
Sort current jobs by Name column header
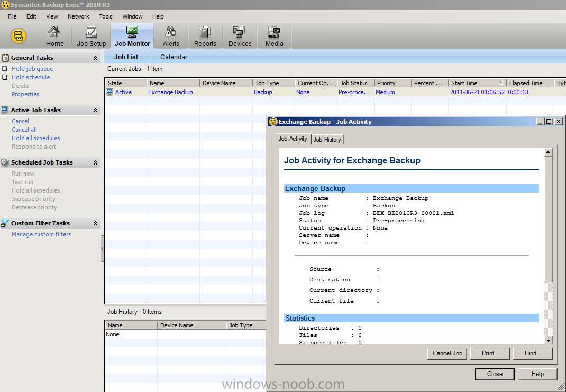click(174, 83)
